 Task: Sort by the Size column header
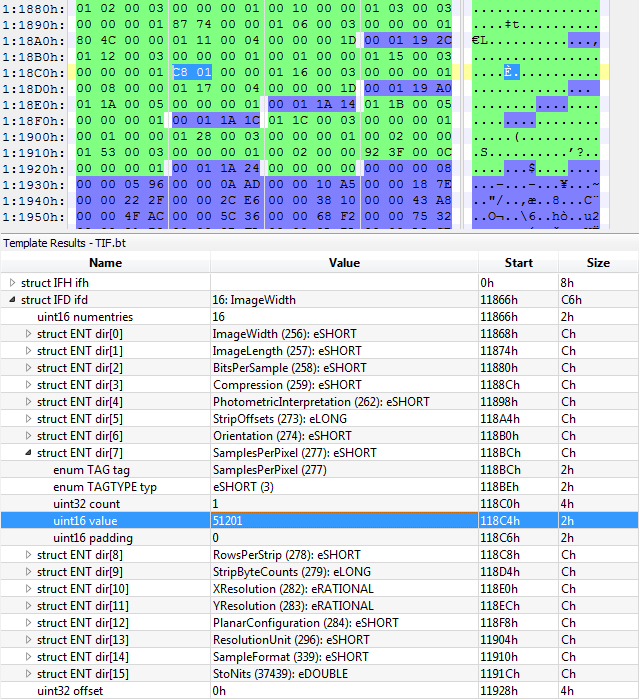(x=598, y=263)
